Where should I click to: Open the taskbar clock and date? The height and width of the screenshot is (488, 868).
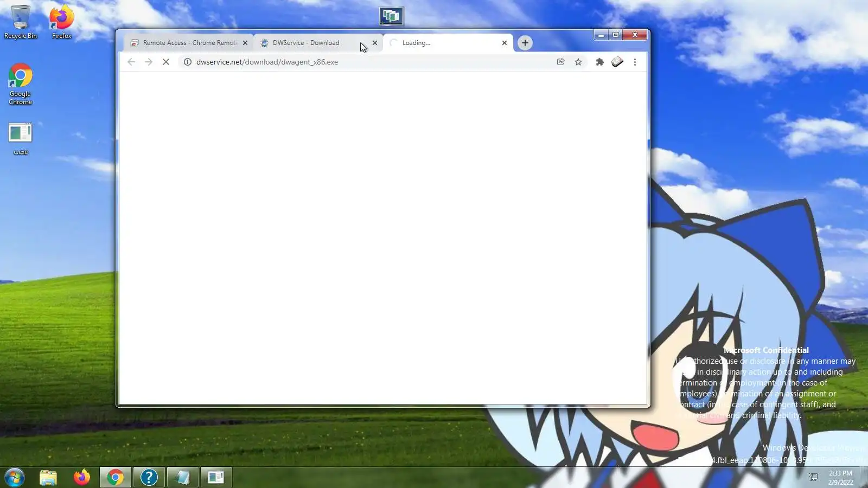tap(840, 478)
